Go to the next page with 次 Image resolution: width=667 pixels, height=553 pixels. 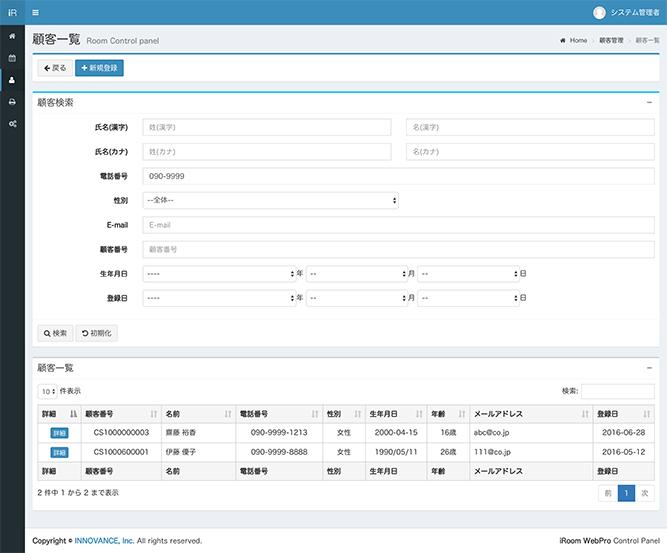645,493
